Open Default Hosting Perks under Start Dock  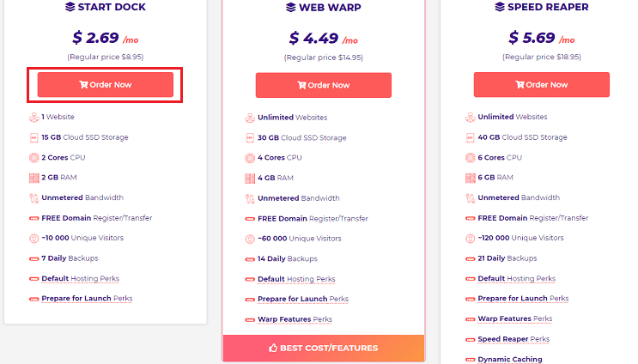[80, 279]
